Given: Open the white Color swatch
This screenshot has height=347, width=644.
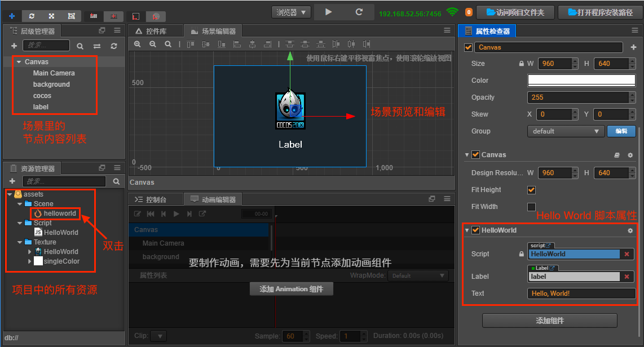Looking at the screenshot, I should coord(581,81).
